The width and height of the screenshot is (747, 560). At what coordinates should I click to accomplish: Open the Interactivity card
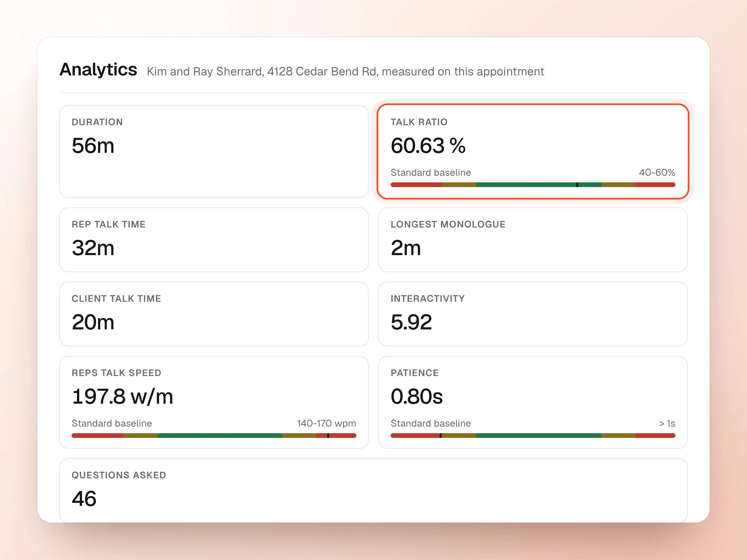click(x=533, y=314)
